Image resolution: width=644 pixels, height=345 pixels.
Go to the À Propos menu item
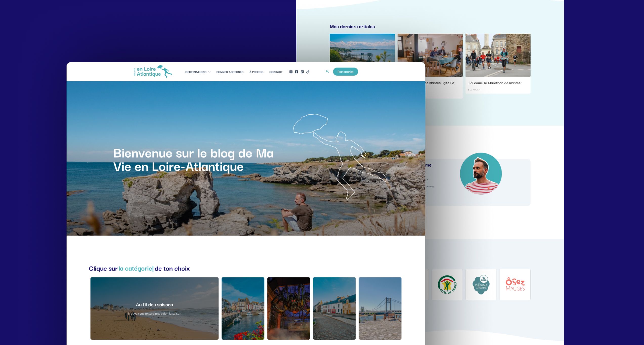click(x=256, y=72)
